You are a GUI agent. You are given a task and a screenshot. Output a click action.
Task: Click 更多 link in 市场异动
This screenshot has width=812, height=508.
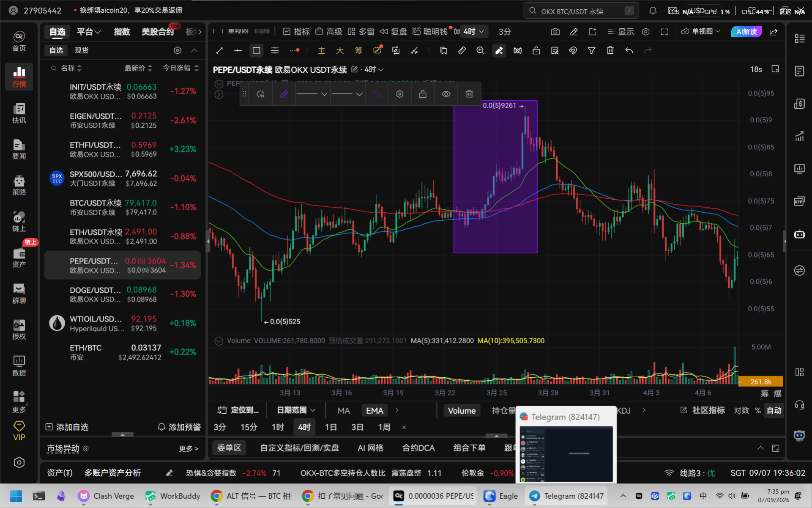[x=189, y=449]
